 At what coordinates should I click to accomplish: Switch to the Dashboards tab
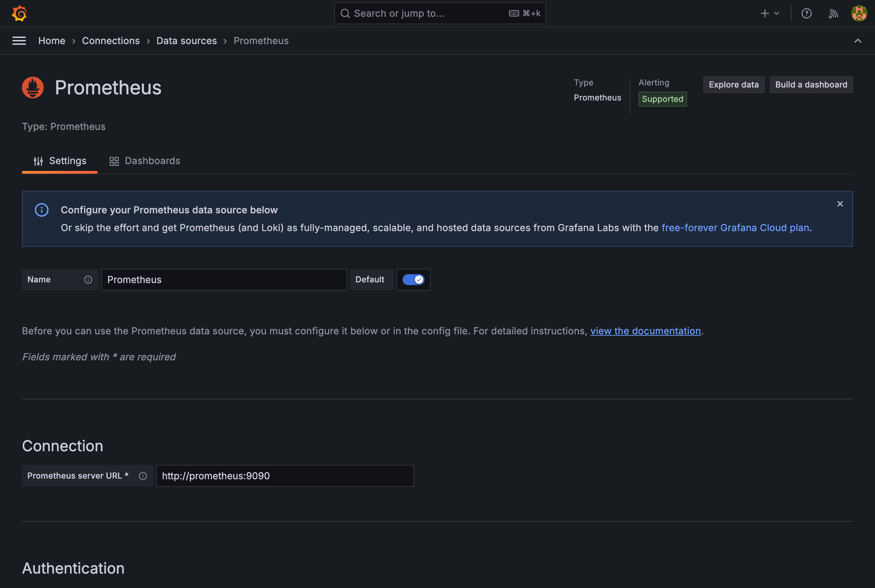(145, 161)
